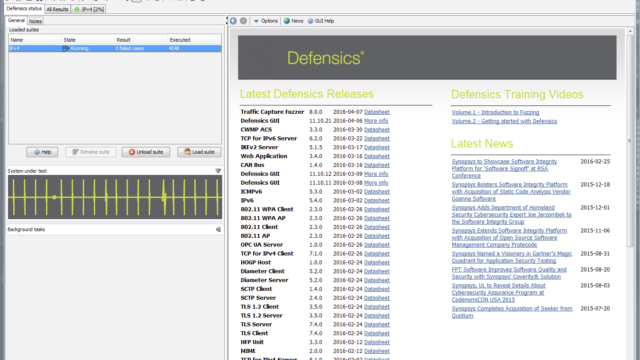Image resolution: width=640 pixels, height=360 pixels.
Task: Open the SCTP Client Datasheet link
Action: click(377, 289)
